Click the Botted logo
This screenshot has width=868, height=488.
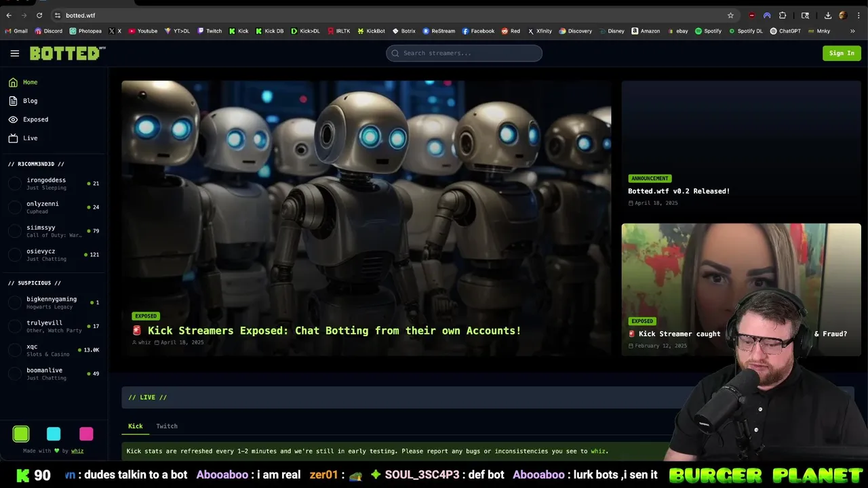68,54
